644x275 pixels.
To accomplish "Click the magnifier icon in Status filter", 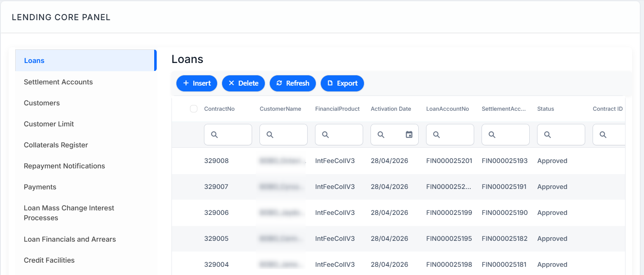I will pyautogui.click(x=547, y=135).
